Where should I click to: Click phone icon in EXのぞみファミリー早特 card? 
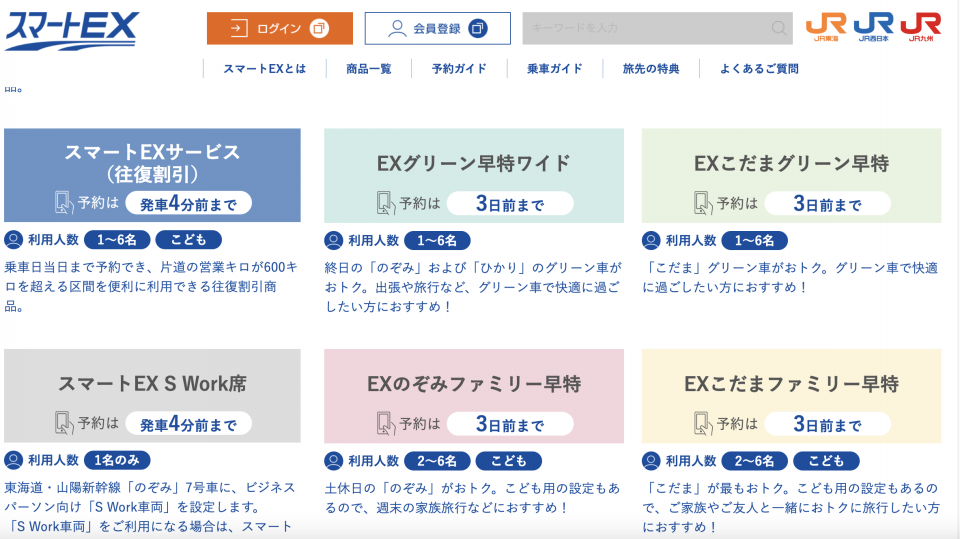point(385,423)
